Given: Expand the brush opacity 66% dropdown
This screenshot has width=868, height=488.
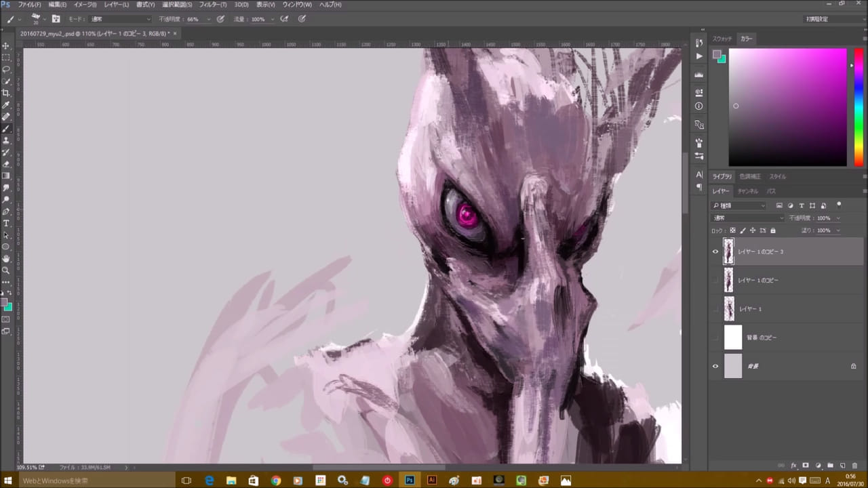Looking at the screenshot, I should point(208,19).
